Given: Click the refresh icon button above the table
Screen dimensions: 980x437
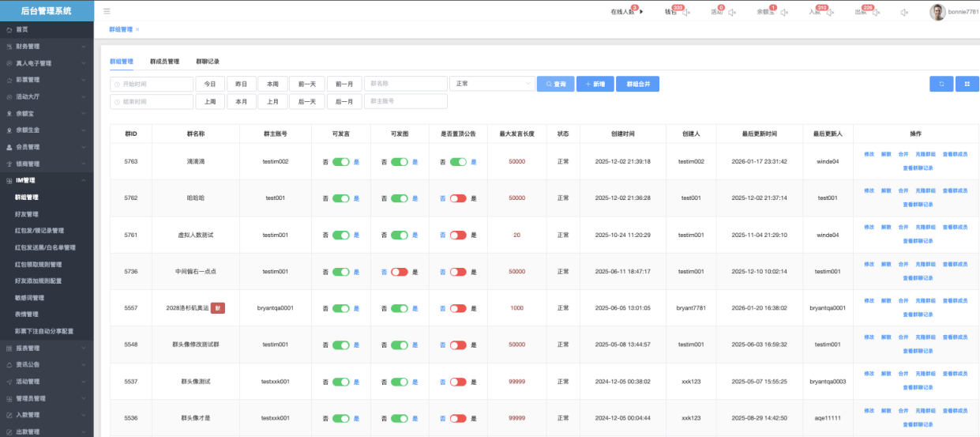Looking at the screenshot, I should pyautogui.click(x=941, y=84).
